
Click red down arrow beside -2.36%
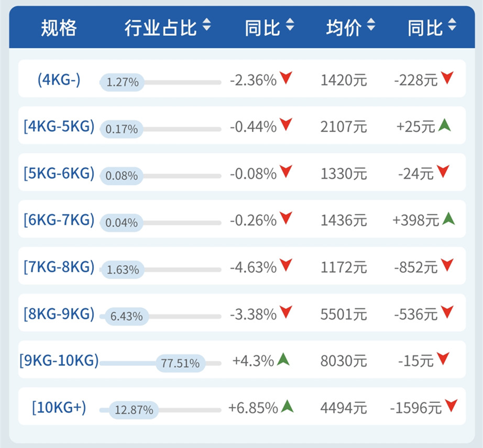286,79
